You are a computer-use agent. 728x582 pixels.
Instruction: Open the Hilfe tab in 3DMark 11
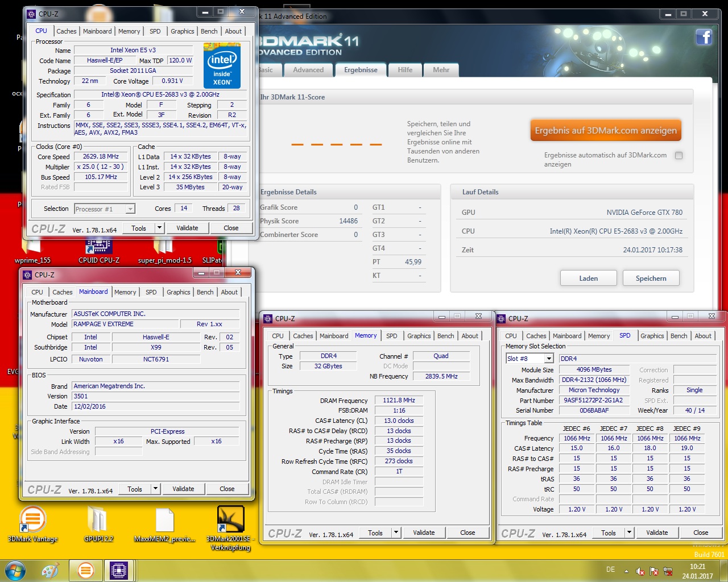click(406, 70)
